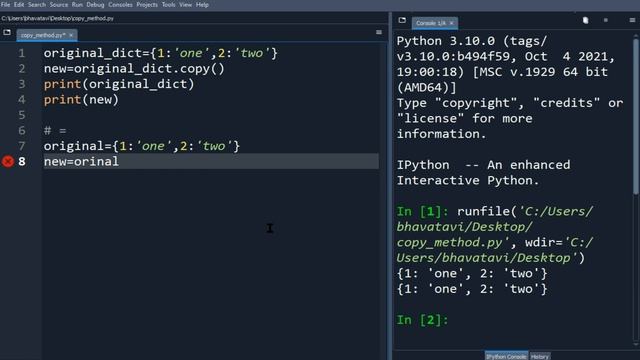
Task: Click on the 'new=orinal' code line
Action: 81,162
